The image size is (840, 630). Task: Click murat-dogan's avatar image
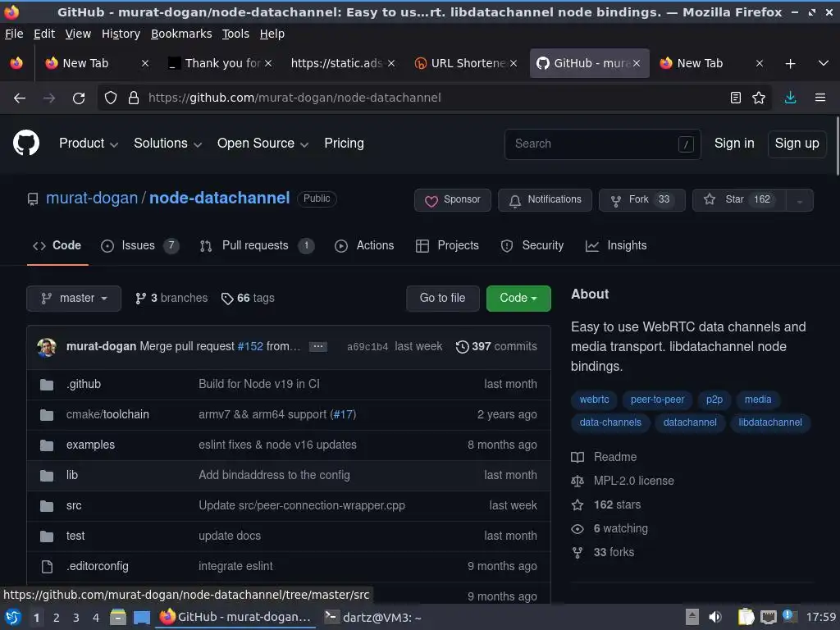coord(47,347)
